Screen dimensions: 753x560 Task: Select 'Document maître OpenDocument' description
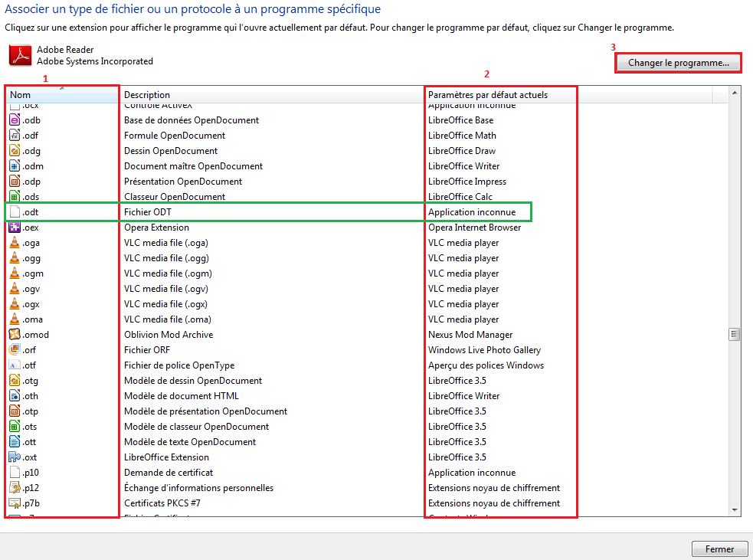[194, 166]
